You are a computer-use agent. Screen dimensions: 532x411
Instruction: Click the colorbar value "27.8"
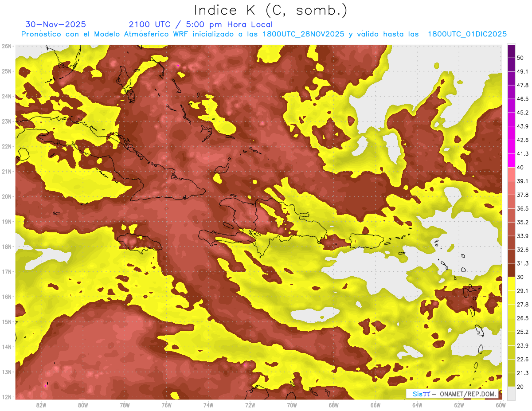point(522,305)
